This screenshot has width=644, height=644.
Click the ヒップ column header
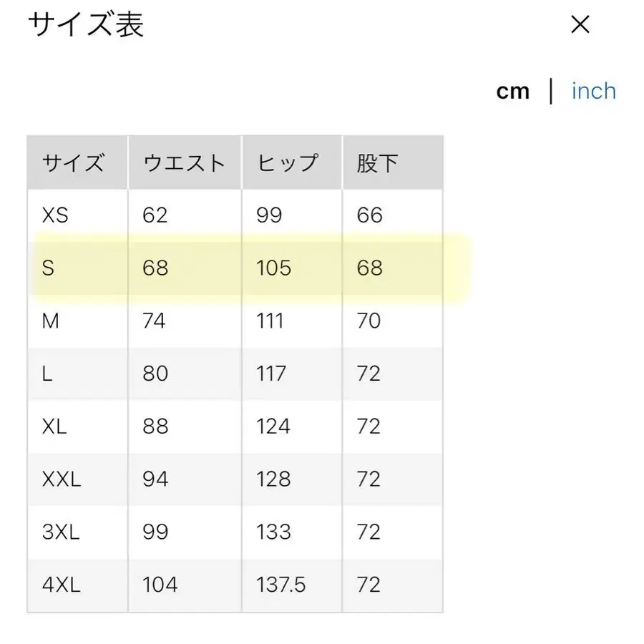pyautogui.click(x=287, y=162)
